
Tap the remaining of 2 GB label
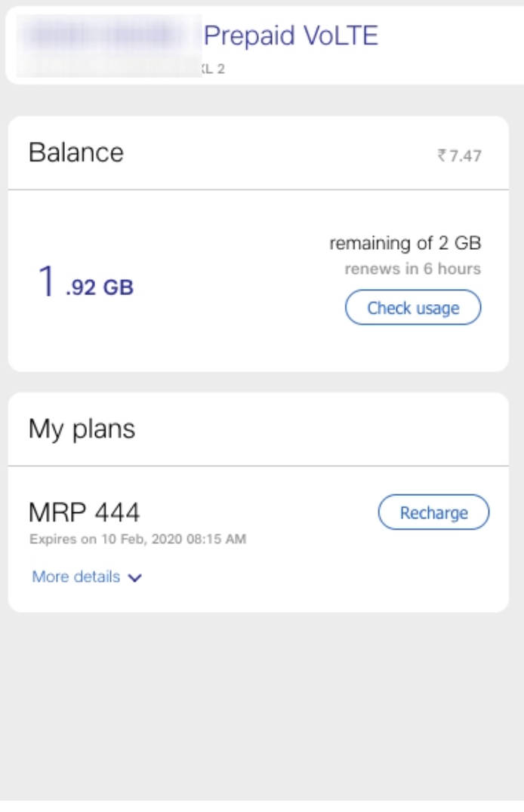coord(405,243)
